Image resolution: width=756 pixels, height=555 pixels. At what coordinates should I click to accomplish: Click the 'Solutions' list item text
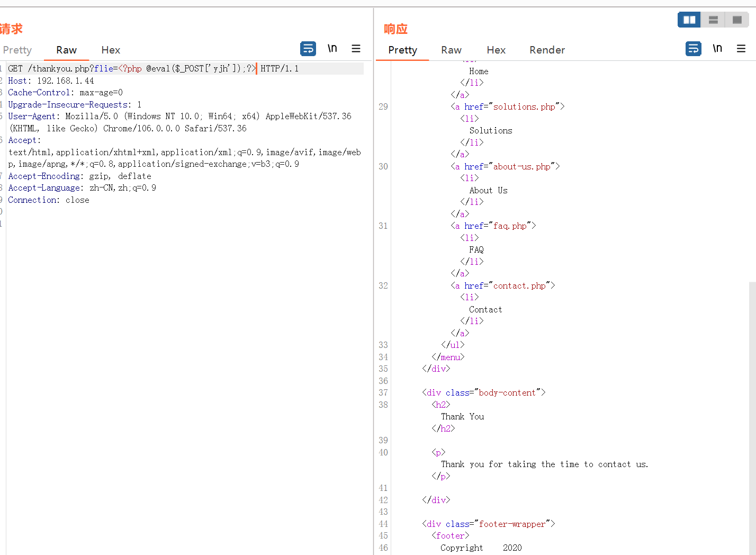(x=491, y=130)
